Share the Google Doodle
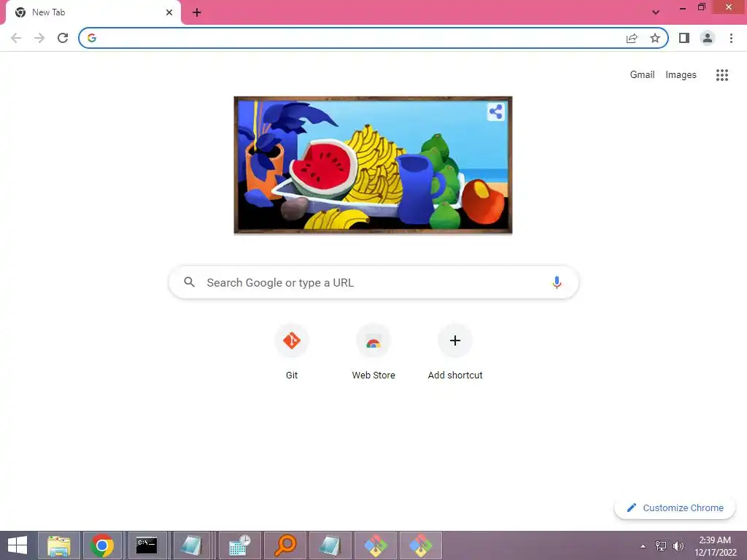This screenshot has width=747, height=560. pyautogui.click(x=495, y=112)
